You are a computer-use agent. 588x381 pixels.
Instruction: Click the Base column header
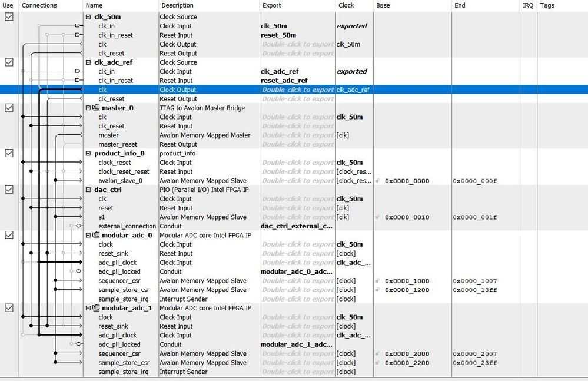383,5
